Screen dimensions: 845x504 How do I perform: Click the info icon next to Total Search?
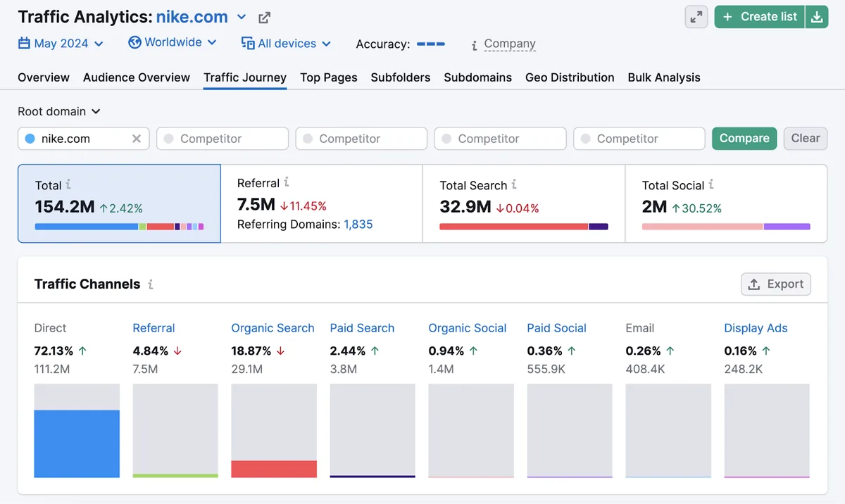(514, 184)
